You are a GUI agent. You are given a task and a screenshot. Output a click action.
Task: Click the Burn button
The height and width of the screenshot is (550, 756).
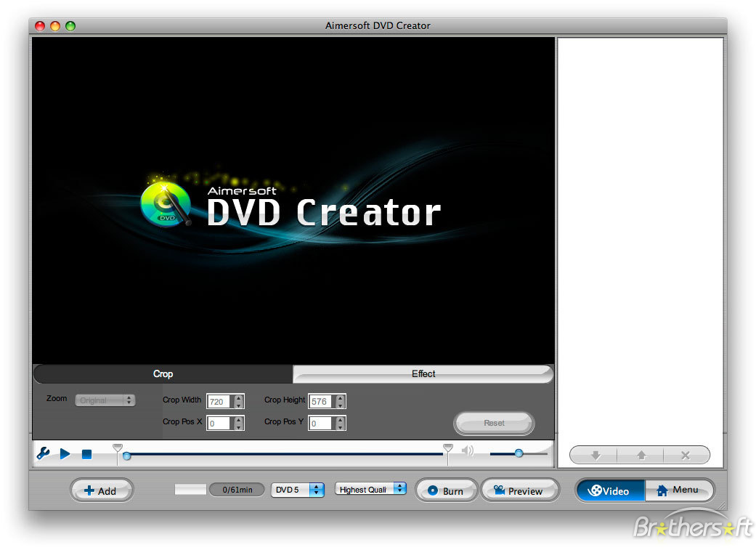(x=447, y=490)
